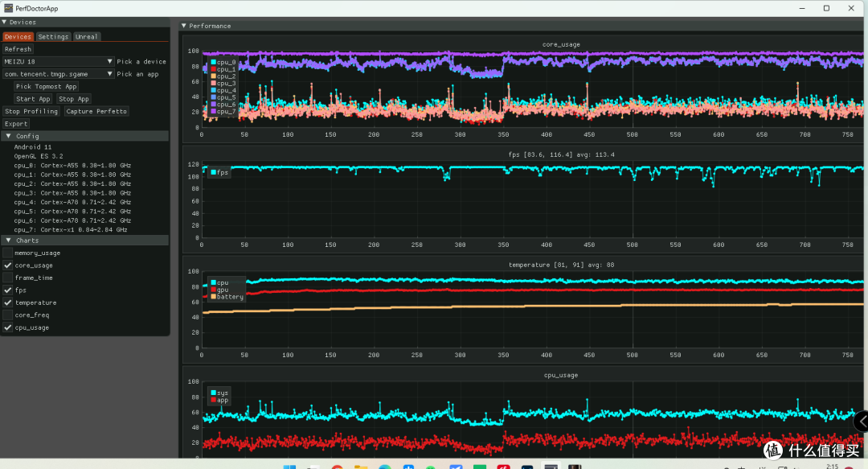The image size is (868, 469).
Task: Click the sys legend entry in cpu_usage chart
Action: click(219, 393)
